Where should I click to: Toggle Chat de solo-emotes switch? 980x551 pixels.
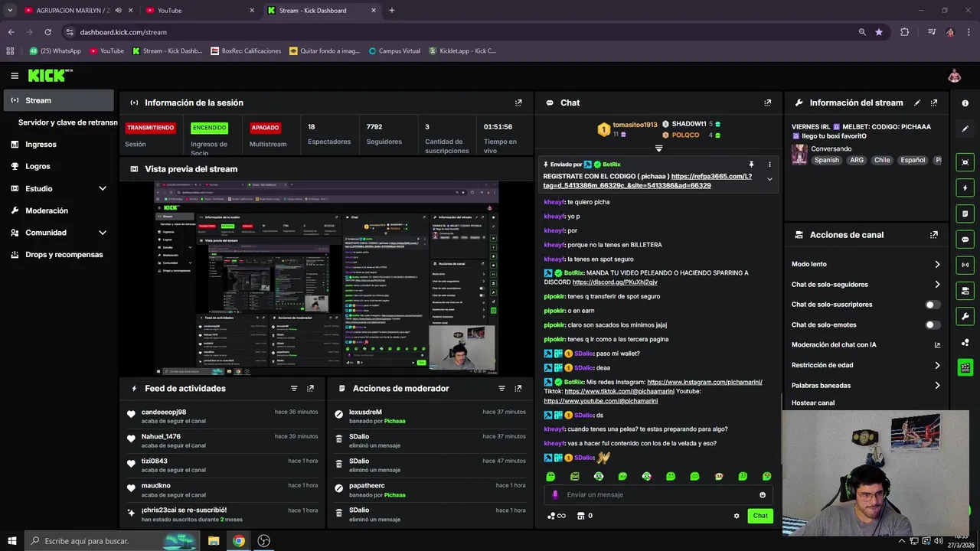click(933, 324)
